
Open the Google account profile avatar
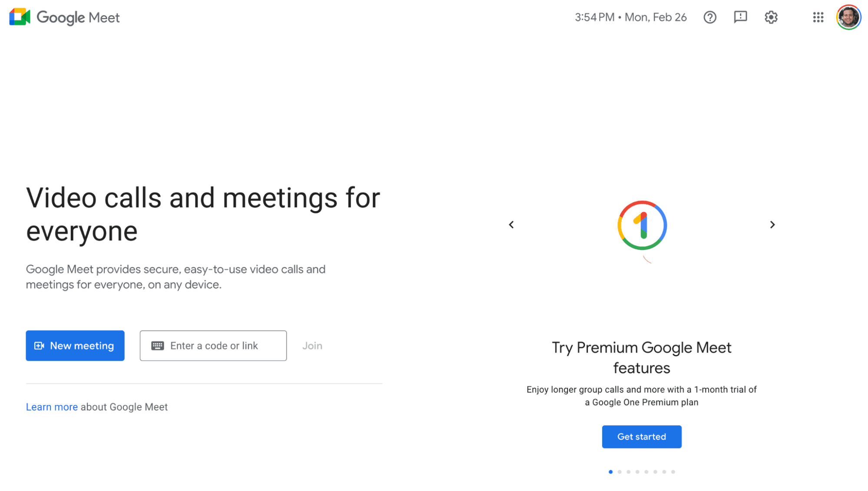[848, 17]
